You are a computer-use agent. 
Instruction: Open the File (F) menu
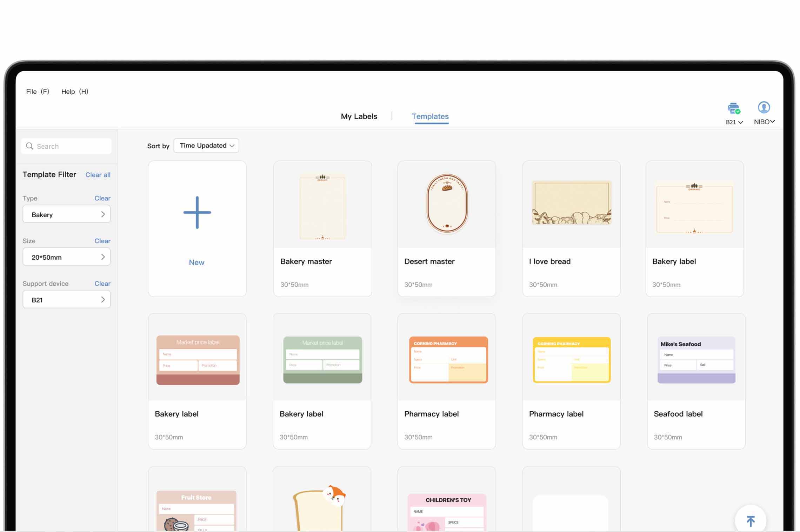pos(38,92)
